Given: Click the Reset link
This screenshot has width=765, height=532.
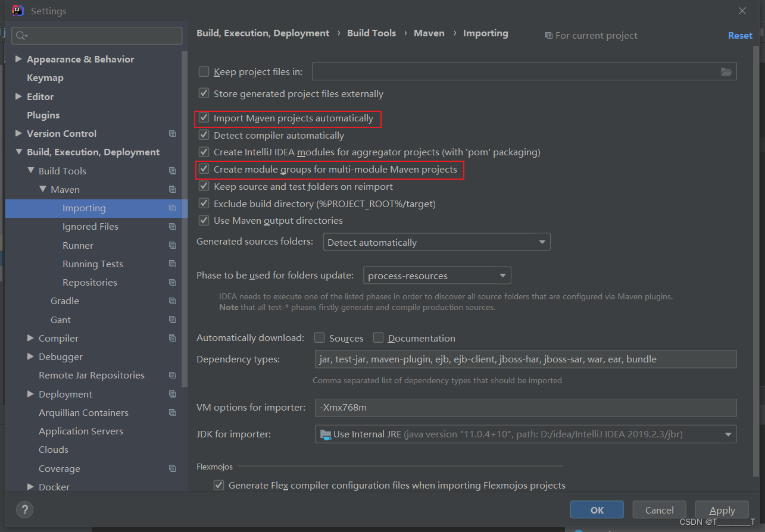Looking at the screenshot, I should 740,36.
